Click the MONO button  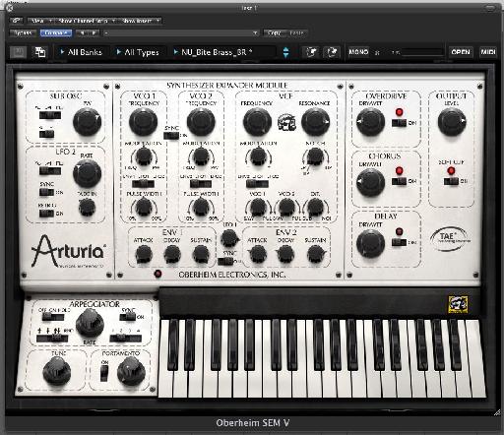coord(358,52)
